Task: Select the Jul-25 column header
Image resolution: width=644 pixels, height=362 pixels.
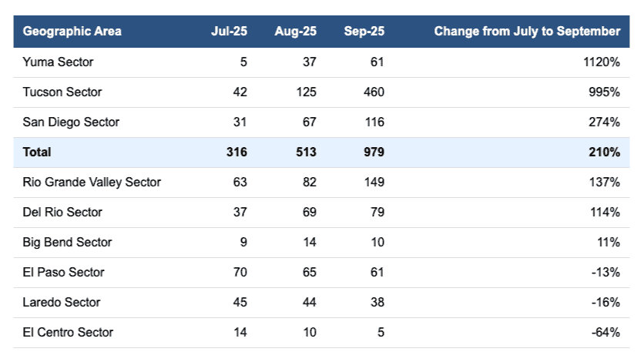Action: 229,32
